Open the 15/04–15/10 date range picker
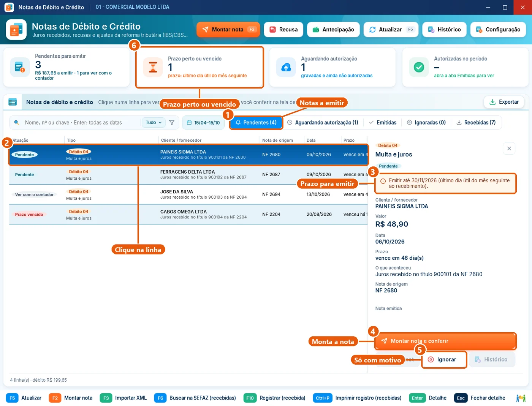 (x=203, y=123)
